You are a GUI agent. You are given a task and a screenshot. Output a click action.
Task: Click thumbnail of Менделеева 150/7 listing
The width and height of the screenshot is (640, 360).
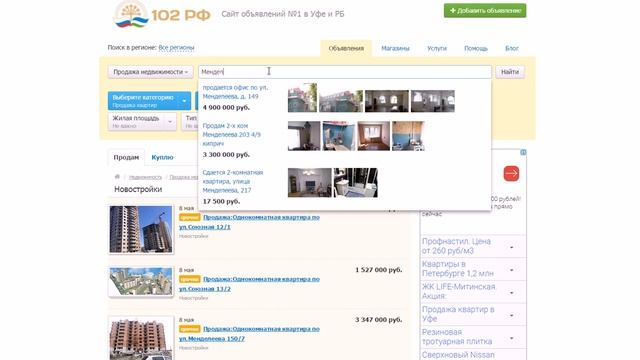[141, 338]
